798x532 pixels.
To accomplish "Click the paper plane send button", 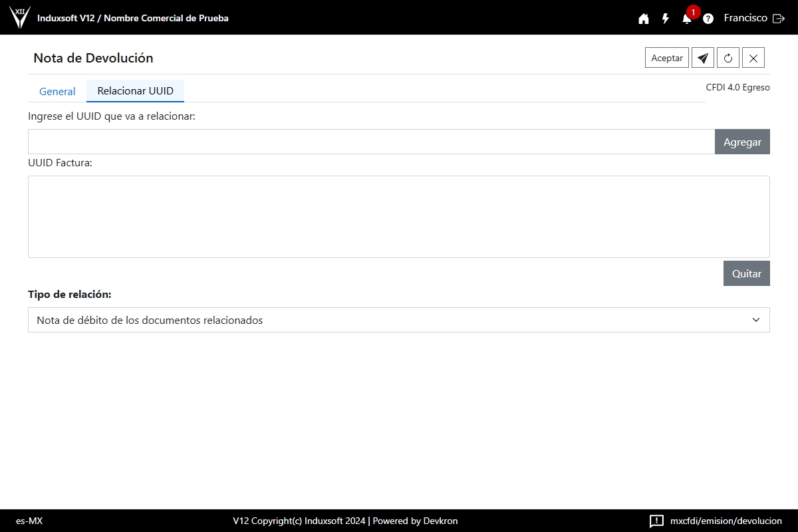I will point(702,58).
